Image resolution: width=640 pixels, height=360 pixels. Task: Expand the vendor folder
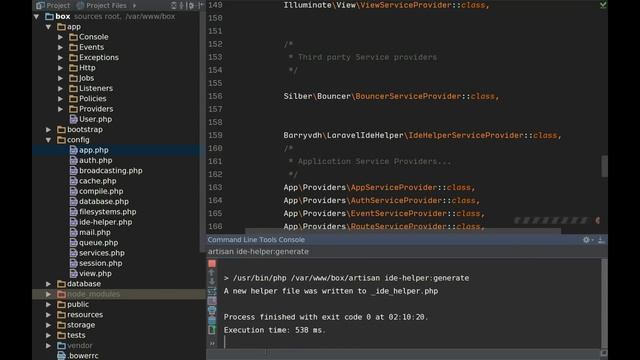click(x=49, y=346)
